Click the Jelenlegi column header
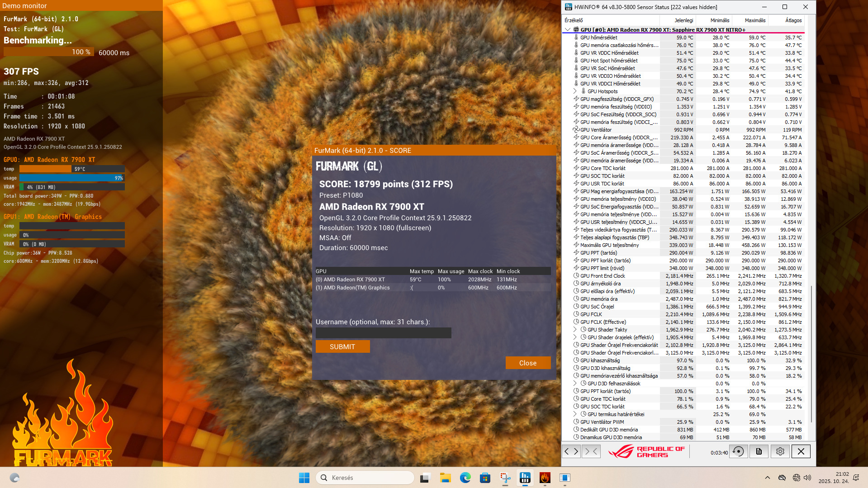868x488 pixels. 678,20
